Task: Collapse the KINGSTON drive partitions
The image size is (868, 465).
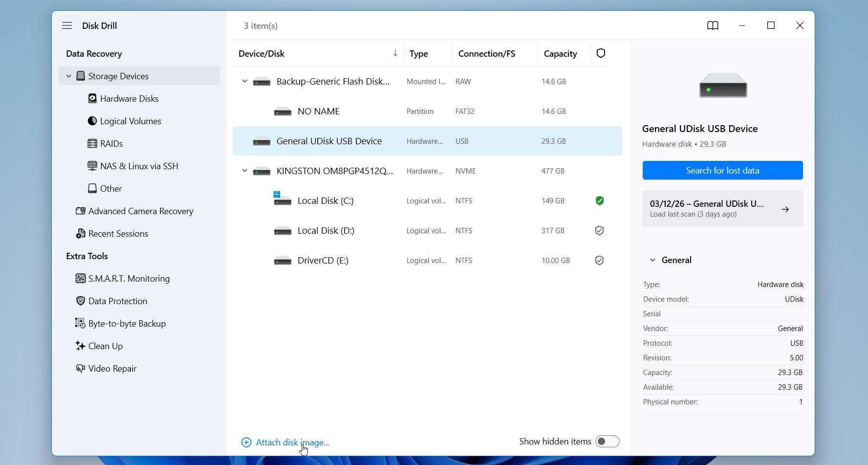Action: 244,171
